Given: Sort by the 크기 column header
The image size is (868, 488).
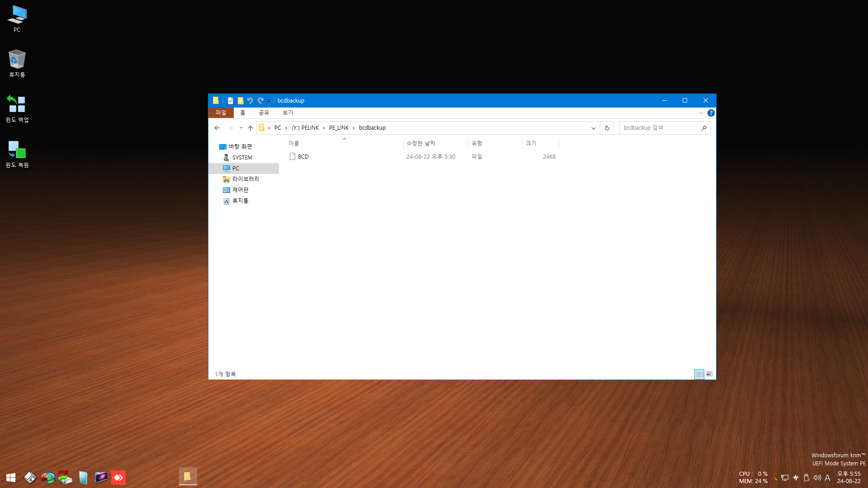Looking at the screenshot, I should pos(541,143).
